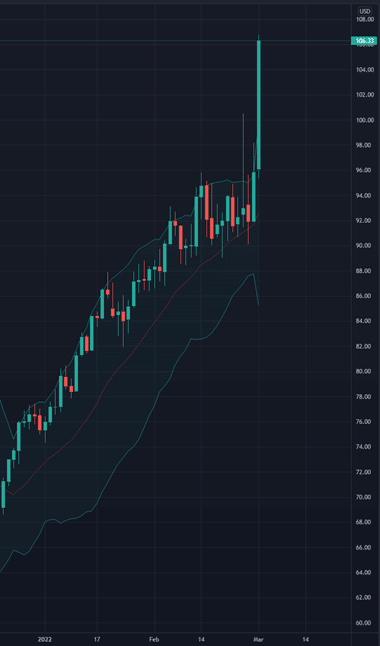380x646 pixels.
Task: Click the leftmost green candle near 70.00
Action: pos(3,494)
